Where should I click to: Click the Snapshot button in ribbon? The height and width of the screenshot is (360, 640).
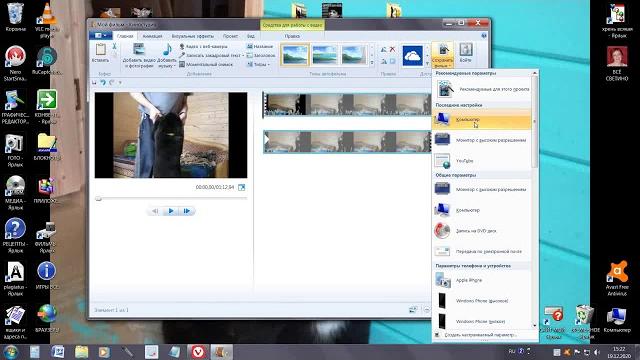(206, 64)
